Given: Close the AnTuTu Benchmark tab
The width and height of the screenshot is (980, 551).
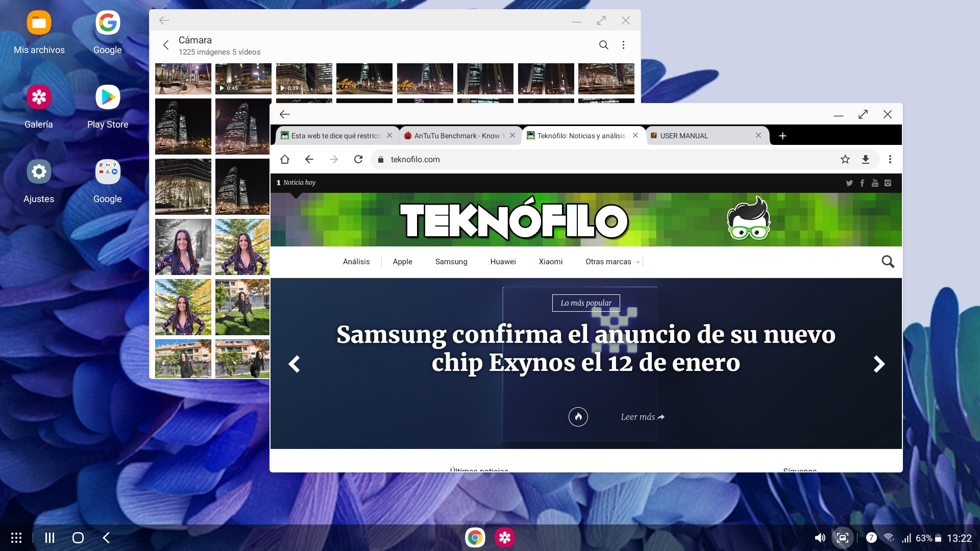Looking at the screenshot, I should pyautogui.click(x=512, y=136).
